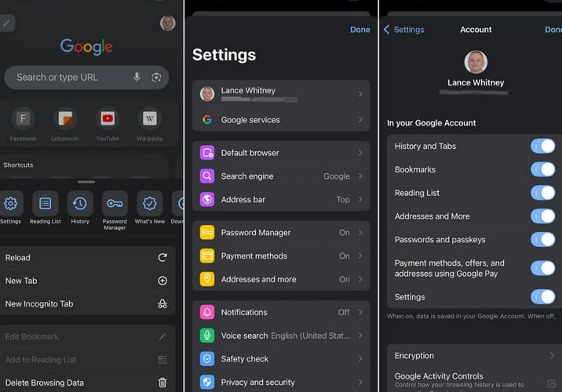Toggle the Settings sync switch
562x392 pixels.
click(x=543, y=297)
